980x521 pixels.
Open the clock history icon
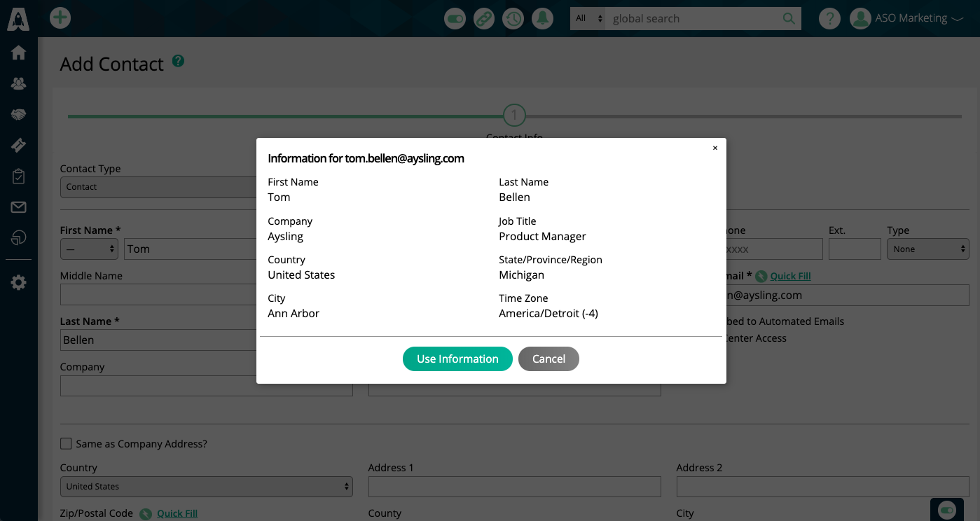click(513, 19)
